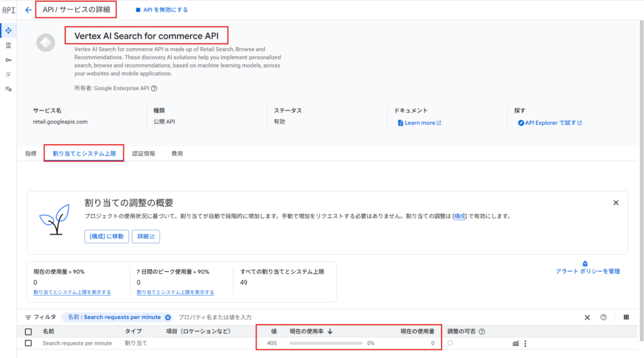Go back using the left arrow
The image size is (644, 358).
28,10
